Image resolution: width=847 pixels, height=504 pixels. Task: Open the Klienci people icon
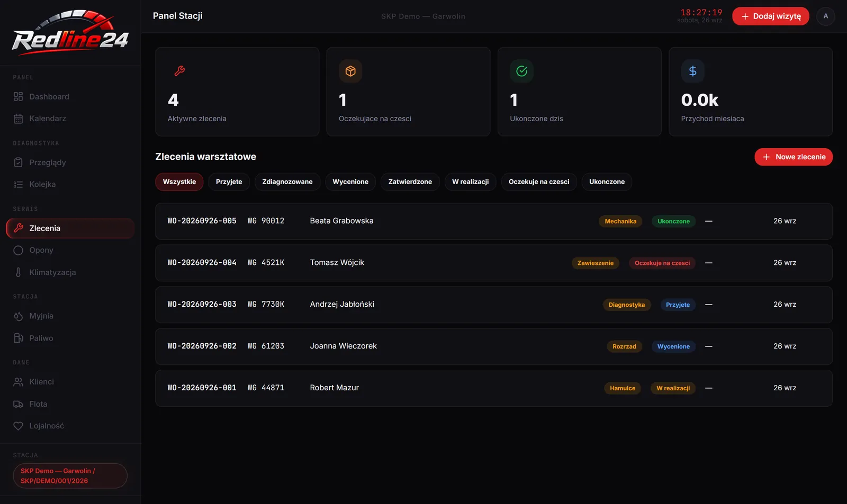[x=18, y=382]
